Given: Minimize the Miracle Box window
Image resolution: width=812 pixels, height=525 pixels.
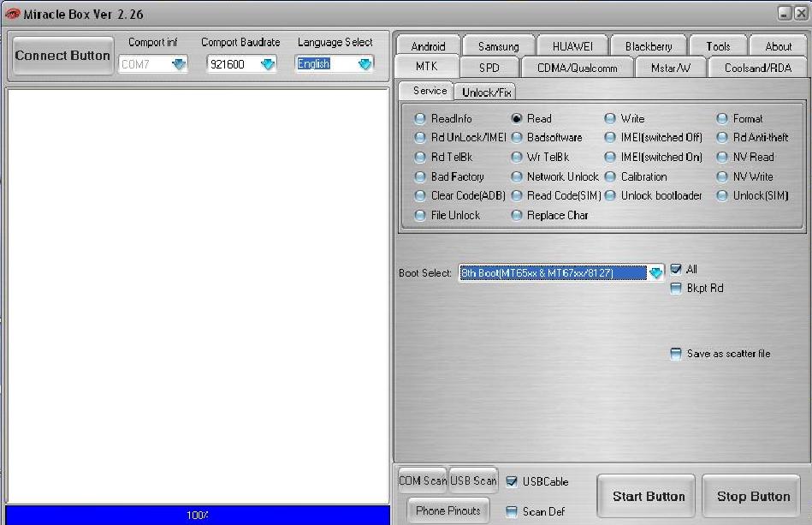Looking at the screenshot, I should click(x=785, y=14).
